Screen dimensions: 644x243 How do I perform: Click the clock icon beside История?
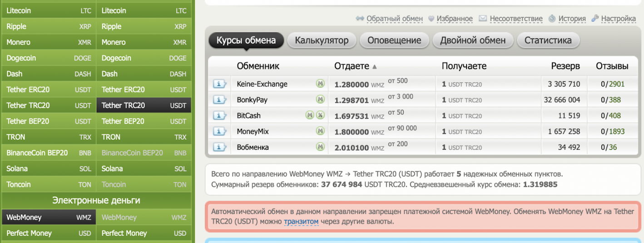coord(552,19)
